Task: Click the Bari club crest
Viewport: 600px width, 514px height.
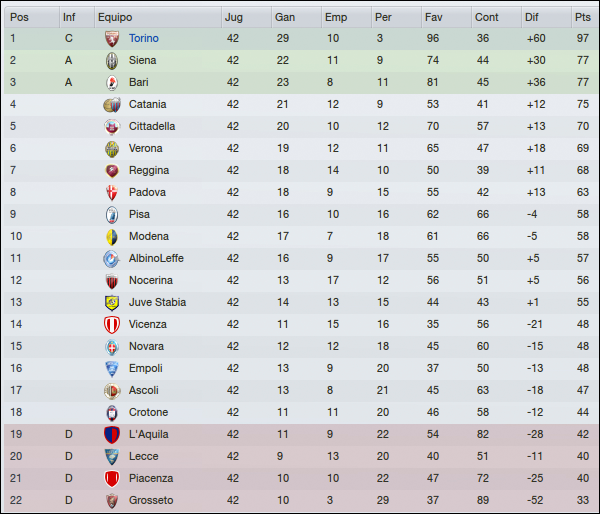Action: [x=112, y=83]
